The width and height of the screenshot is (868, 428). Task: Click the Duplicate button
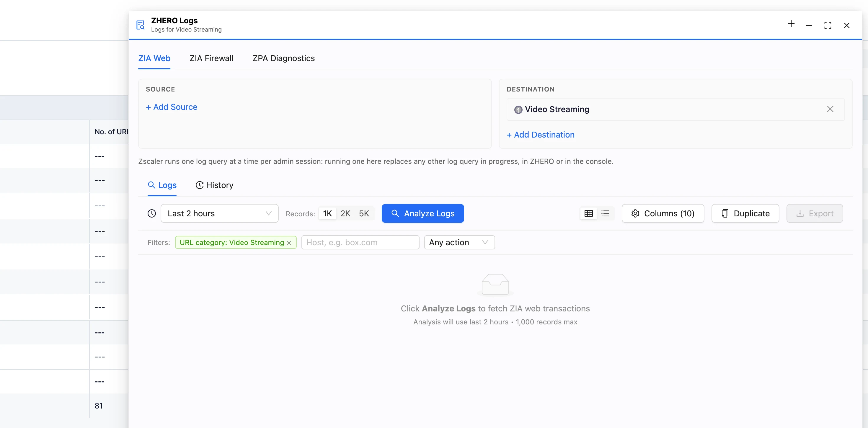[x=745, y=213]
